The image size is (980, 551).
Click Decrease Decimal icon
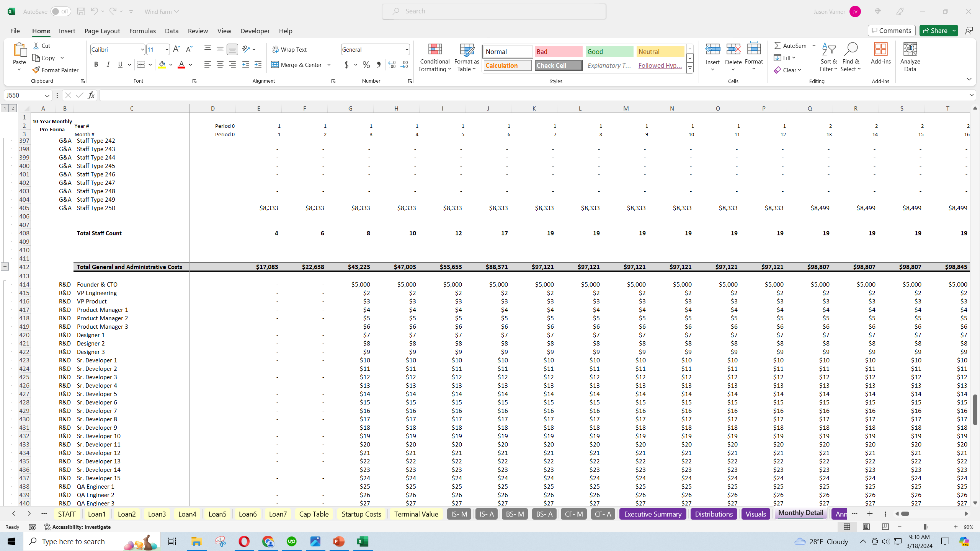click(x=404, y=65)
